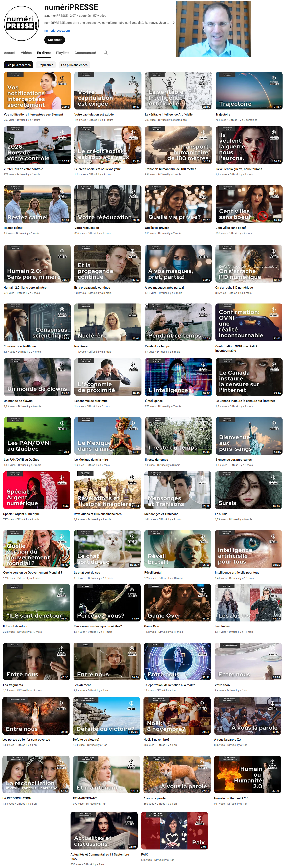
Task: Click the S'abonner button
Action: [x=55, y=40]
